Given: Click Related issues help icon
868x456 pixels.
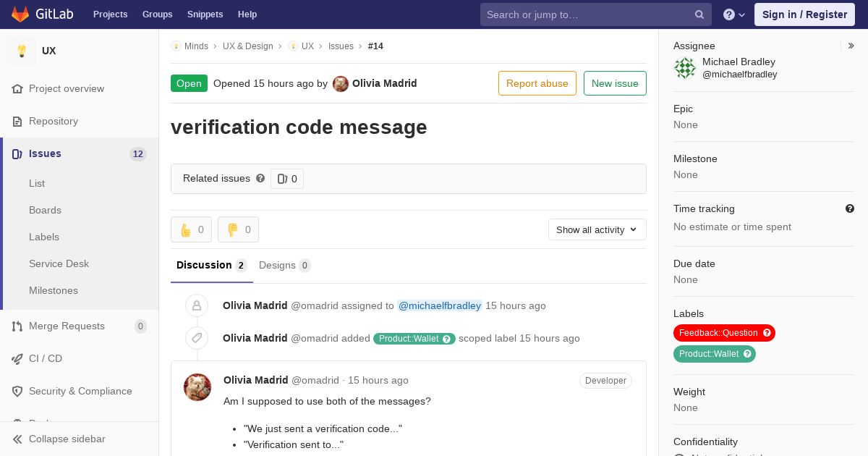Looking at the screenshot, I should [260, 178].
